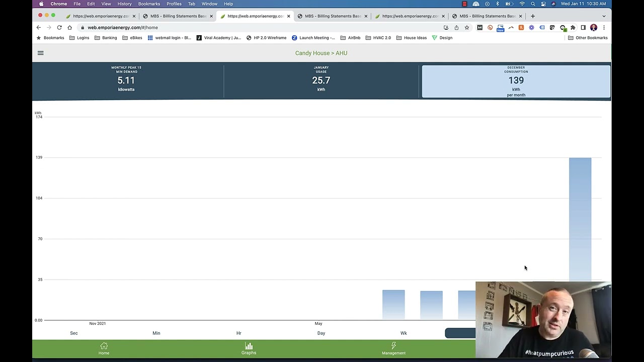The height and width of the screenshot is (362, 644).
Task: Click the selected Mo time scale pill
Action: pos(460,333)
